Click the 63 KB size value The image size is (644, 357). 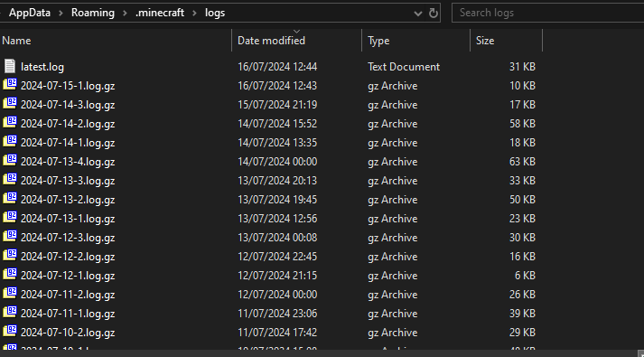(x=522, y=162)
